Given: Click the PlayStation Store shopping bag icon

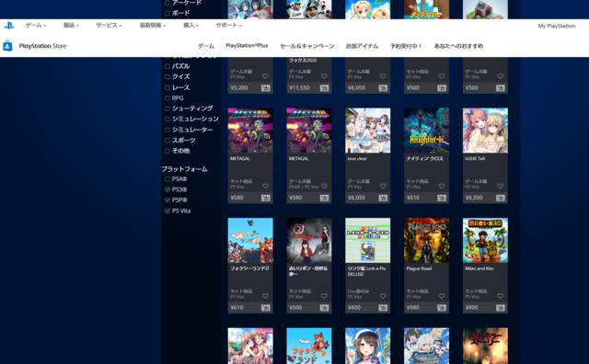Looking at the screenshot, I should click(7, 46).
